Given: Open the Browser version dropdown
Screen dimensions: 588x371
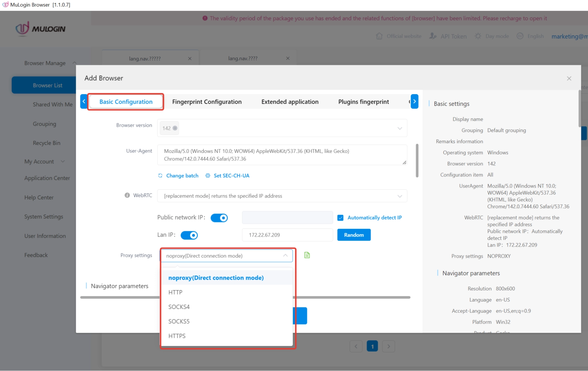Looking at the screenshot, I should click(x=399, y=128).
